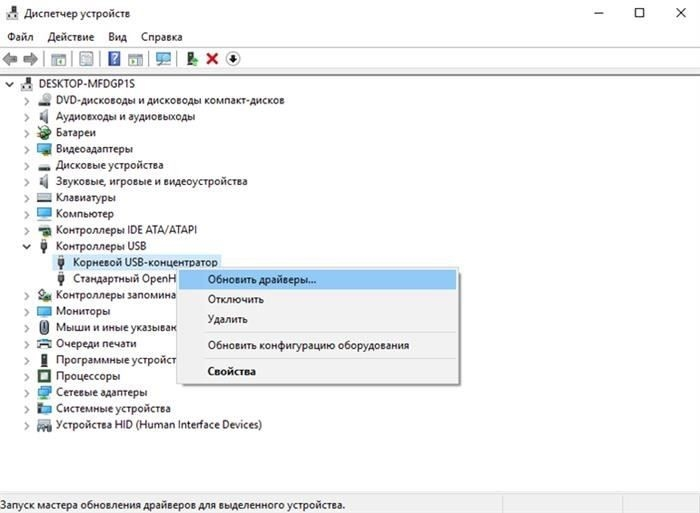Screen dimensions: 700x513
Task: Select the Корневой USB-концентратор device
Action: [x=145, y=262]
